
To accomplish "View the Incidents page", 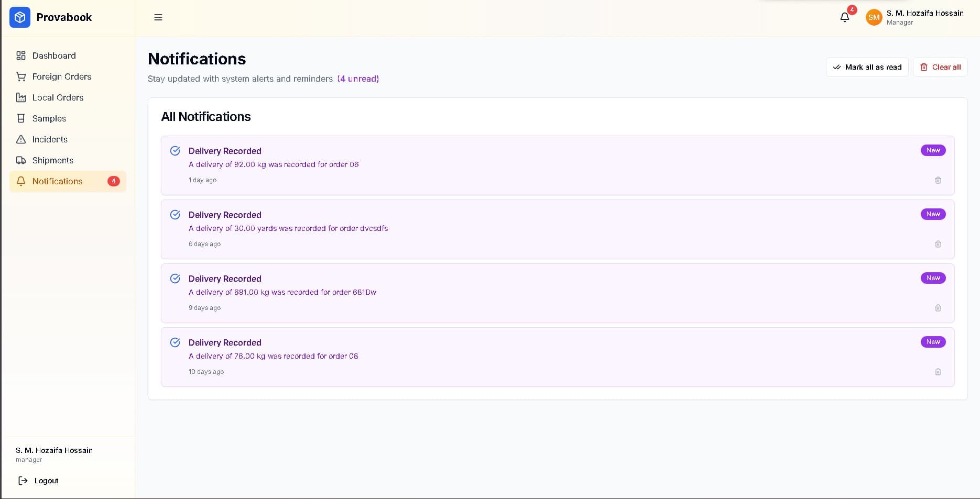I will coord(68,139).
